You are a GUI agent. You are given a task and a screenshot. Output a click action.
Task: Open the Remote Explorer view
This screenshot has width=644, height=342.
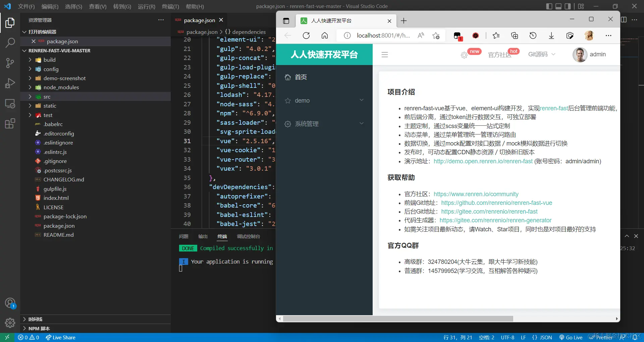coord(10,104)
